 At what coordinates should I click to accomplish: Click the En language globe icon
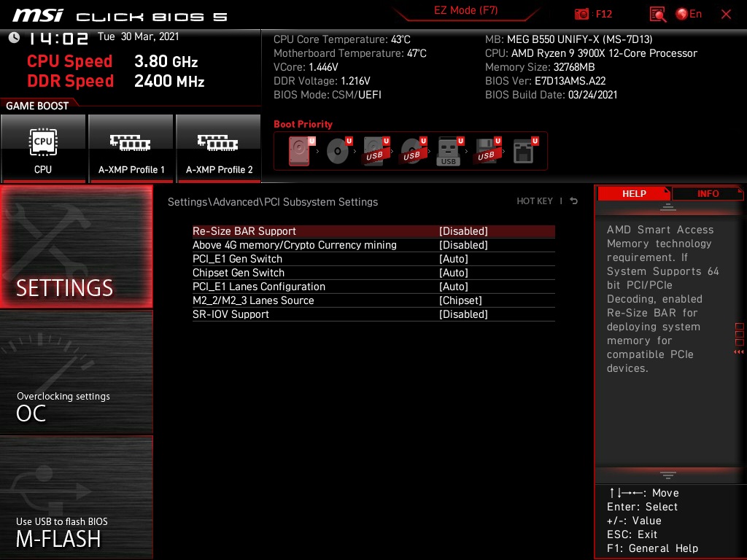tap(681, 13)
